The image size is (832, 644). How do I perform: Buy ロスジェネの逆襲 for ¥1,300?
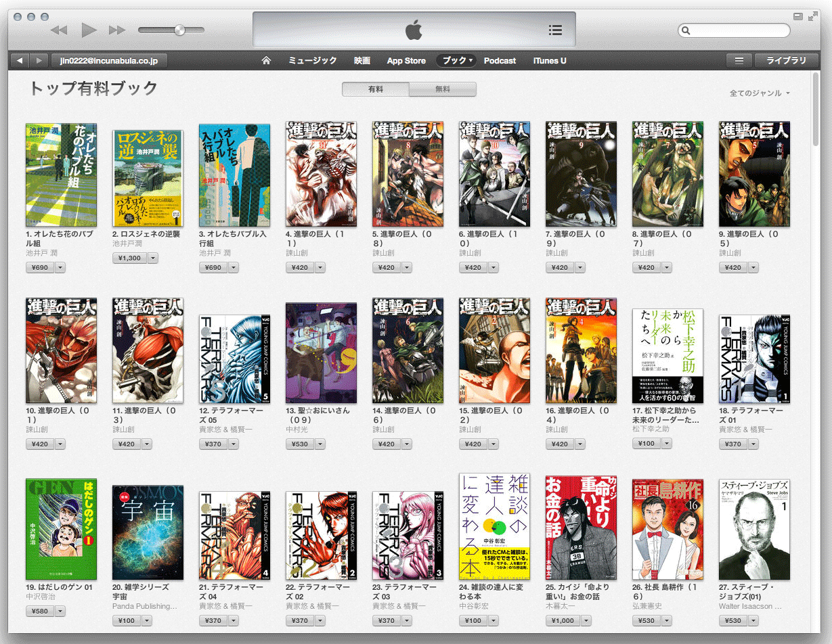pos(129,258)
